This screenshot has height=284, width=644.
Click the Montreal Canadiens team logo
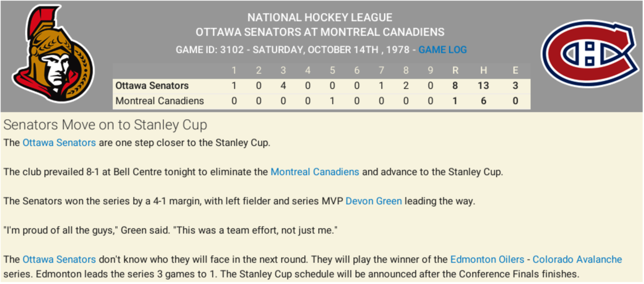pos(590,54)
